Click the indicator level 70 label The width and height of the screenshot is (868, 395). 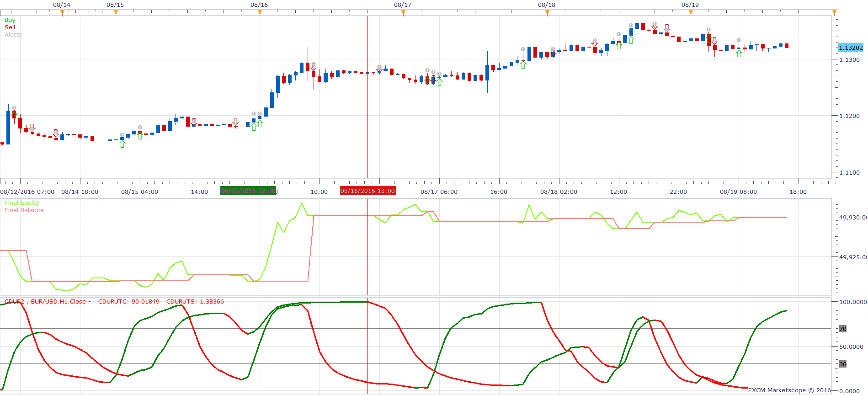[x=843, y=329]
